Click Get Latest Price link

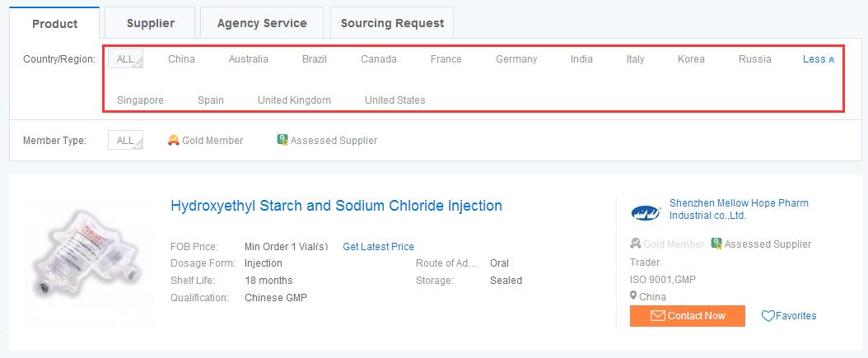click(x=378, y=246)
